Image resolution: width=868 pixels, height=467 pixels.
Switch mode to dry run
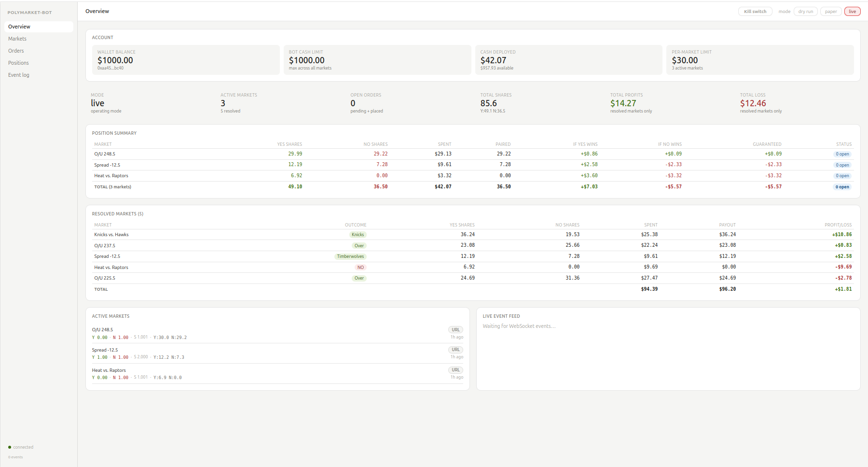[805, 12]
